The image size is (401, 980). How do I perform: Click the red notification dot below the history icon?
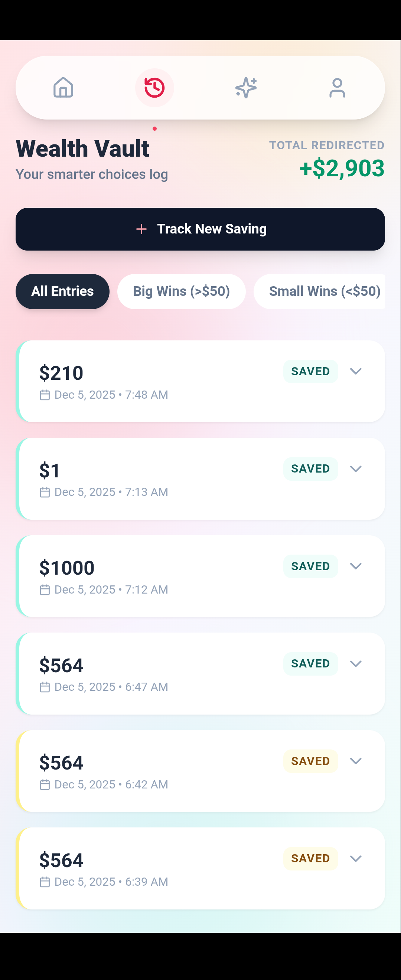coord(155,128)
